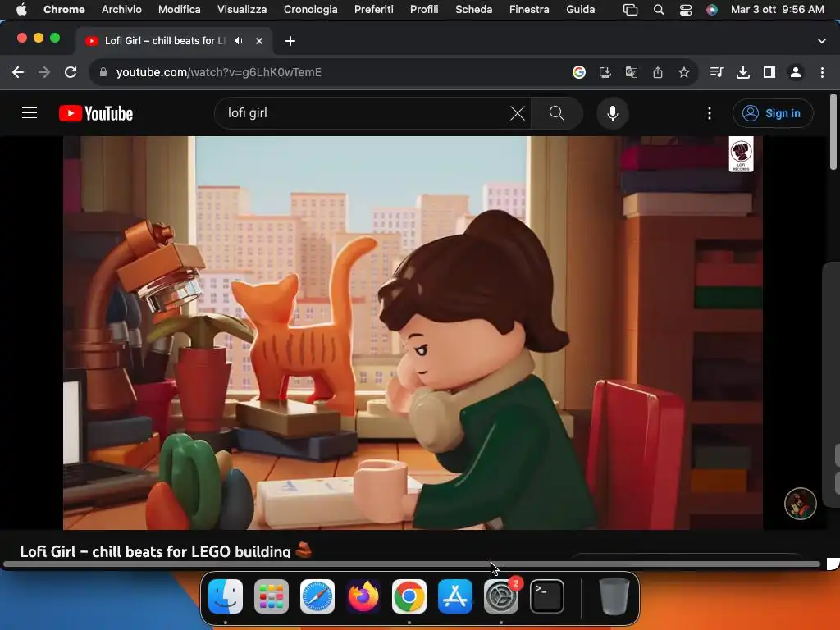
Task: Open Finder from the Dock
Action: tap(225, 596)
